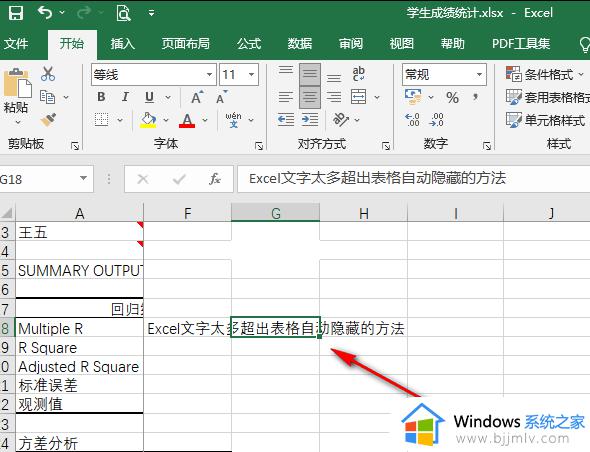Viewport: 590px width, 452px height.
Task: Click Decrease Decimal icon
Action: (436, 120)
